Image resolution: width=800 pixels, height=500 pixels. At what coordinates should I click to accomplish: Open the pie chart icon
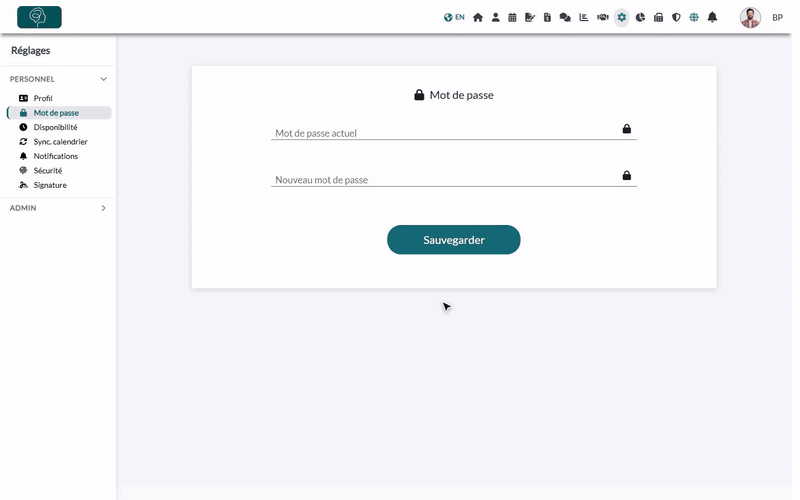pos(640,17)
